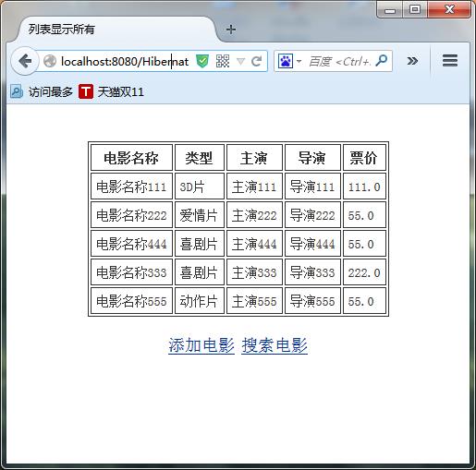Click the 电影名称 column header

pos(131,158)
